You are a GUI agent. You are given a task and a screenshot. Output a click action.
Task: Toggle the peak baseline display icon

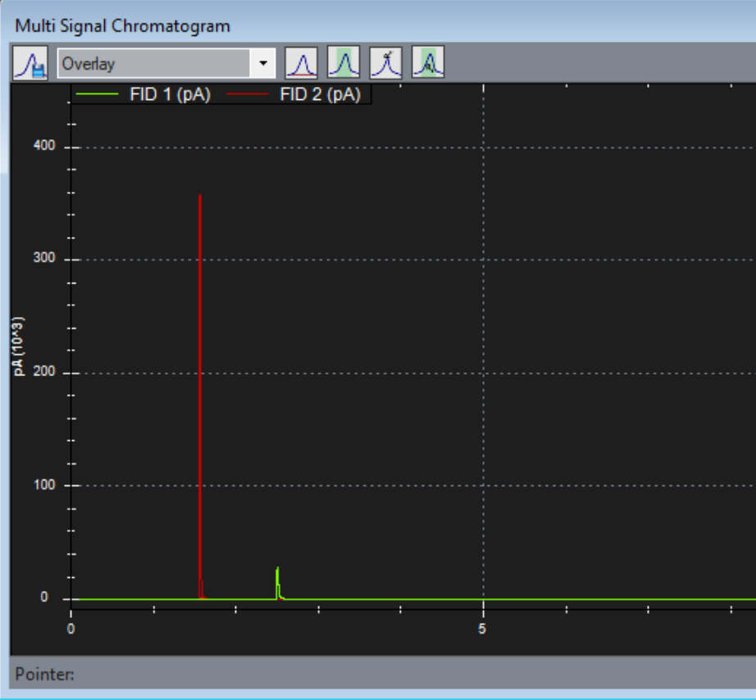pos(302,62)
